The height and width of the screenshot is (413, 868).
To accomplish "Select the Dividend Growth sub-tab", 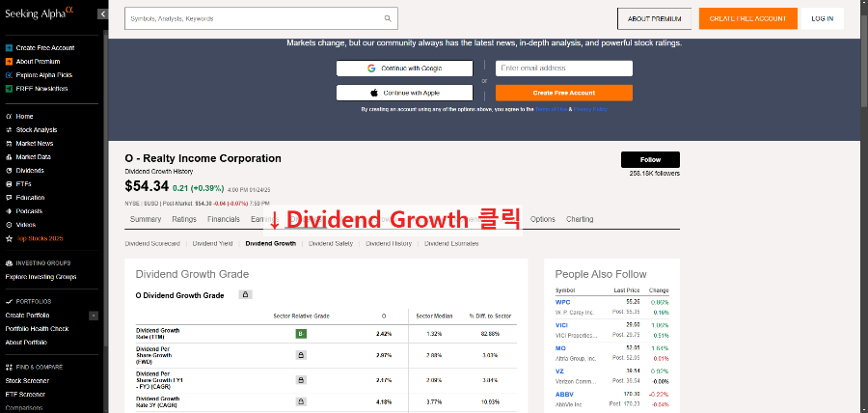I will point(271,243).
